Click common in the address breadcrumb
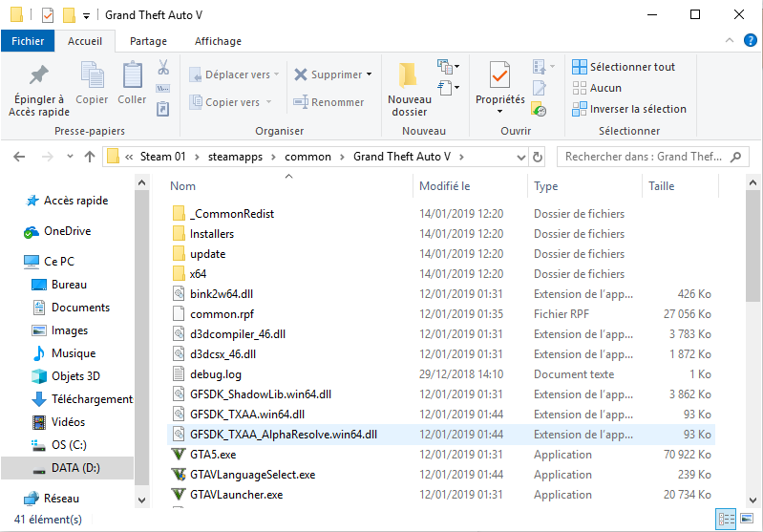763x532 pixels. pos(307,157)
